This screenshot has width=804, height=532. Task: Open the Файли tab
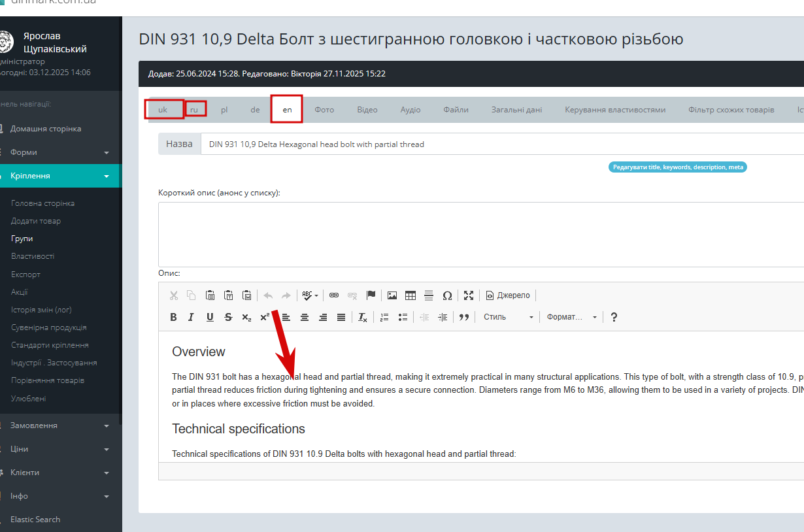(x=456, y=110)
